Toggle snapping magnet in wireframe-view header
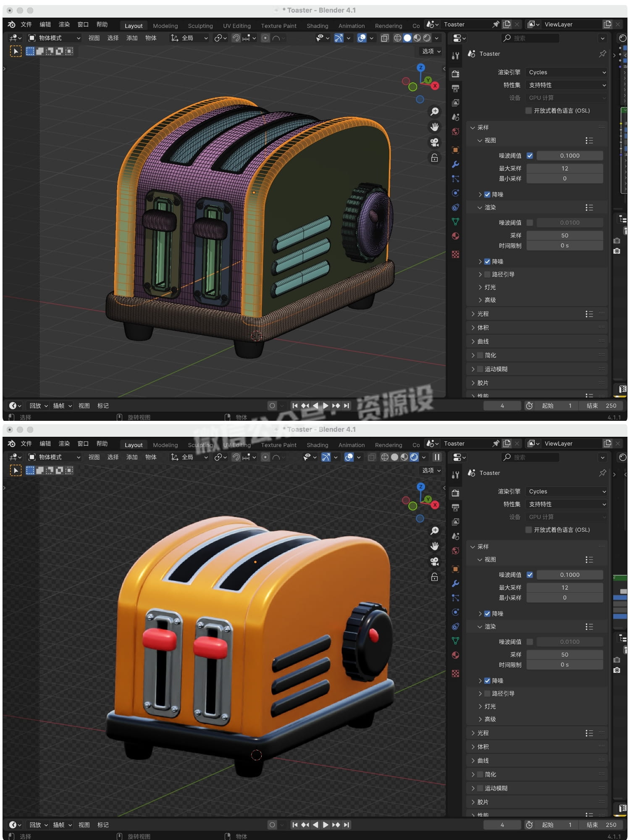The width and height of the screenshot is (630, 840). click(236, 38)
